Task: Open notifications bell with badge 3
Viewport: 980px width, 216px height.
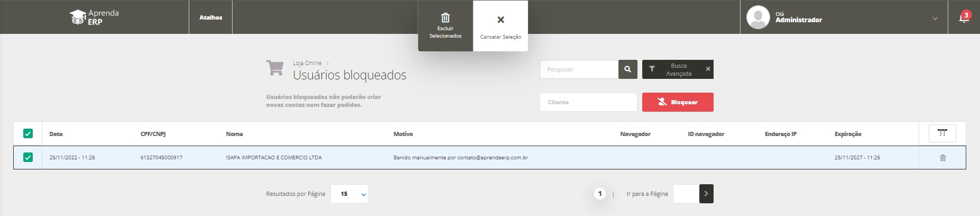Action: pyautogui.click(x=963, y=18)
